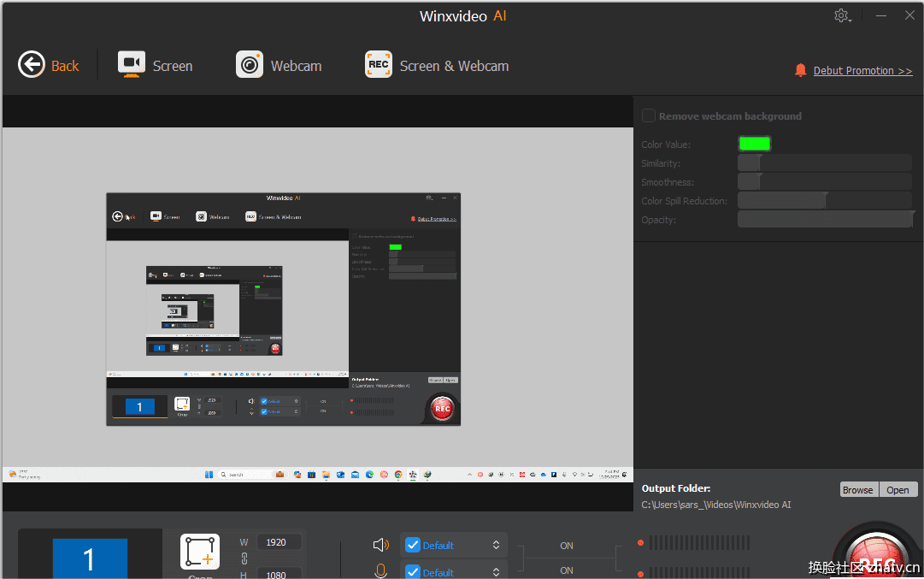Image resolution: width=924 pixels, height=579 pixels.
Task: Click the Color Value: label
Action: [666, 145]
